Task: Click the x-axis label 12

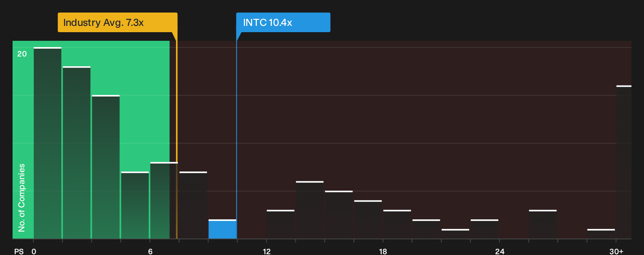Action: [x=267, y=251]
